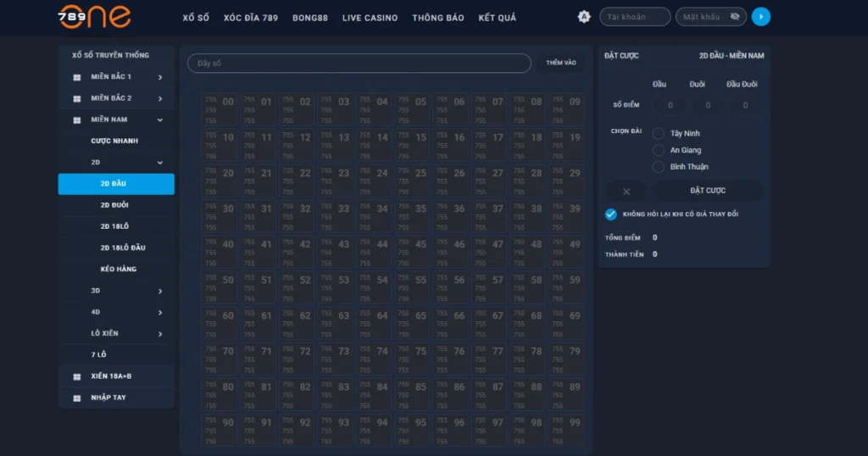Click grid icon next to Xiên 18A+B
The width and height of the screenshot is (868, 456).
click(x=77, y=376)
